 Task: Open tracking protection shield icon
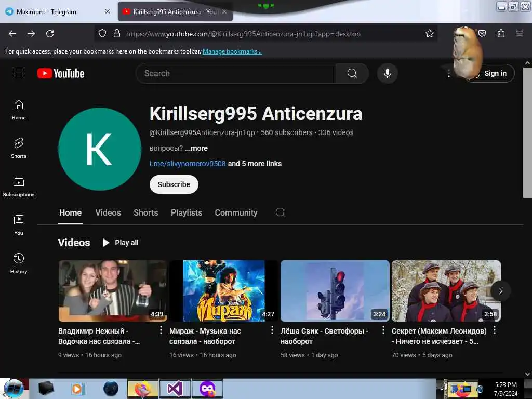(x=102, y=33)
